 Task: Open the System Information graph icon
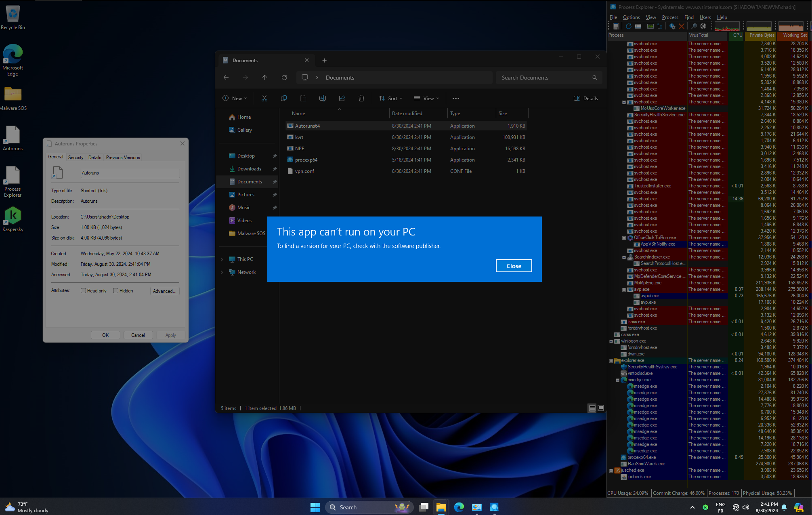click(650, 26)
